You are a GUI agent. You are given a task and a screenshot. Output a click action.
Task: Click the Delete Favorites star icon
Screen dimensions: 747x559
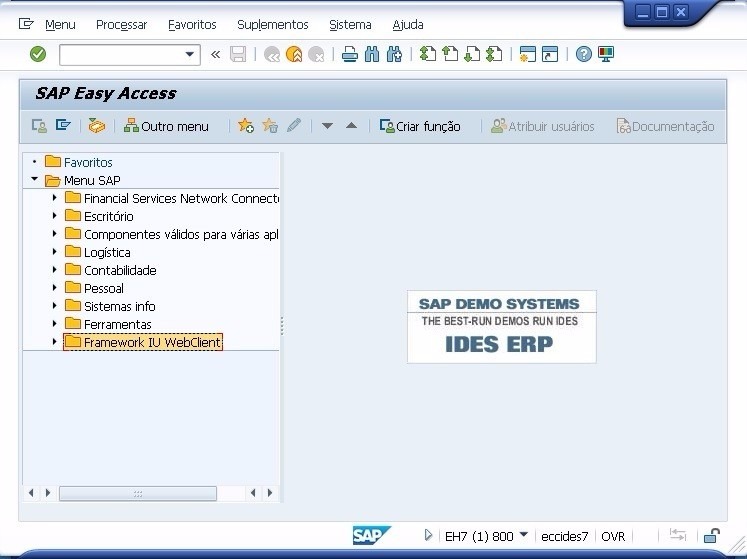click(270, 126)
